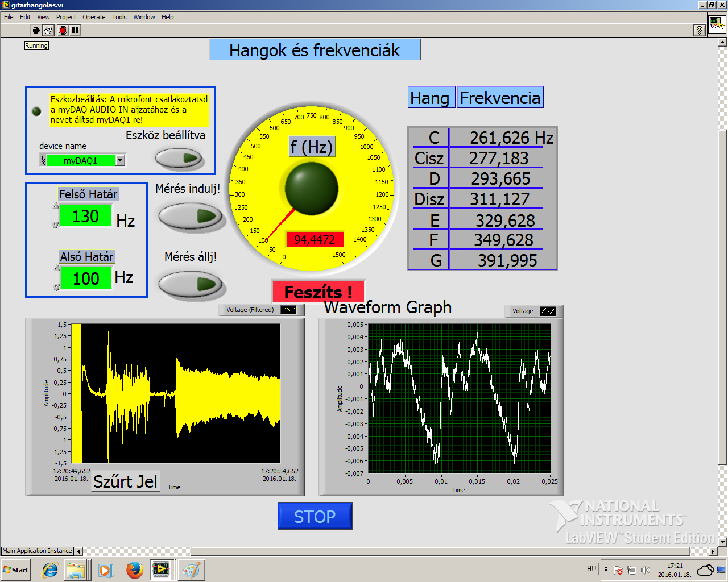Open the device name myDAQ1 dropdown
This screenshot has height=582, width=728.
pyautogui.click(x=120, y=160)
